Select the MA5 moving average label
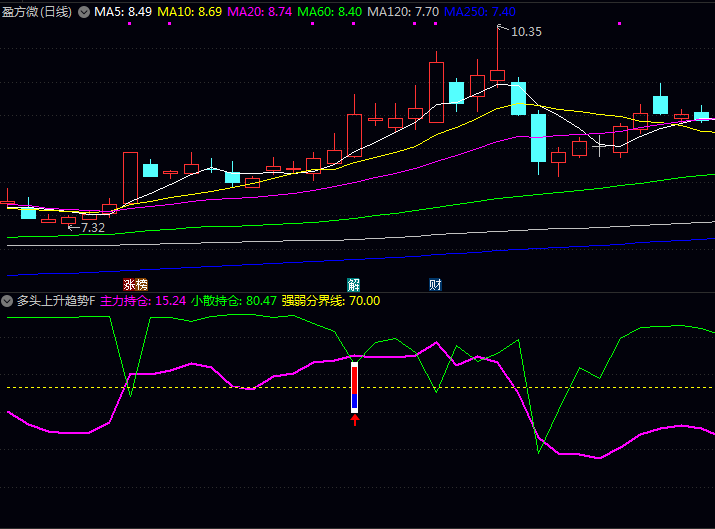This screenshot has width=715, height=529. coord(123,12)
